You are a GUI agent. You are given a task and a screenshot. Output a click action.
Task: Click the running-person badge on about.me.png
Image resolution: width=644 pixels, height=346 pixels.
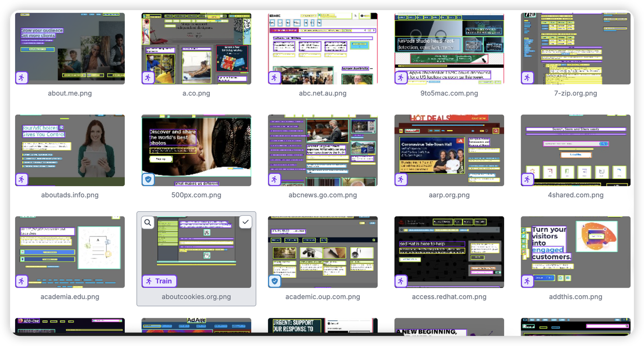click(x=21, y=78)
